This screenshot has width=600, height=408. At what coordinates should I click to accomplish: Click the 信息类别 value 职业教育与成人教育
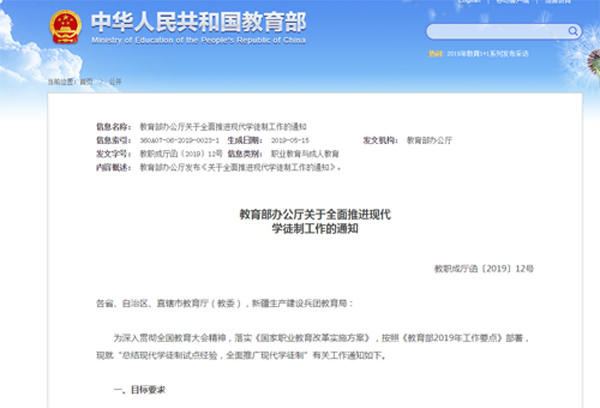305,154
